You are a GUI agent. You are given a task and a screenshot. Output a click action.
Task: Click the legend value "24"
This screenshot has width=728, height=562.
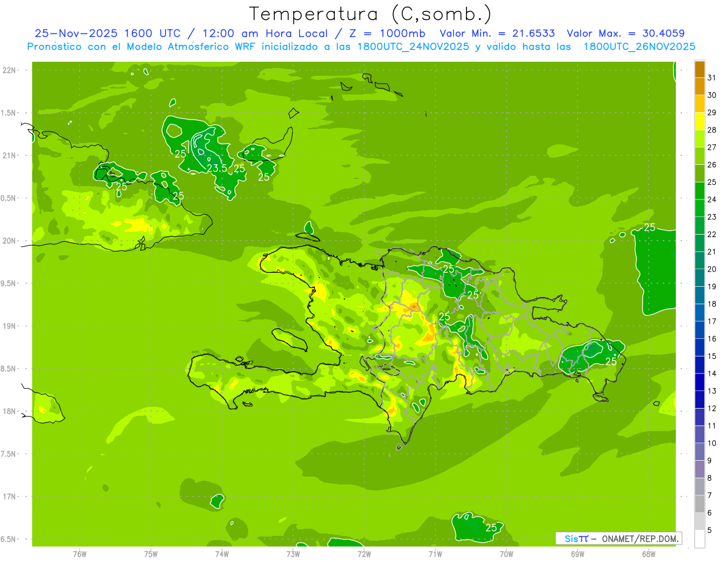712,199
